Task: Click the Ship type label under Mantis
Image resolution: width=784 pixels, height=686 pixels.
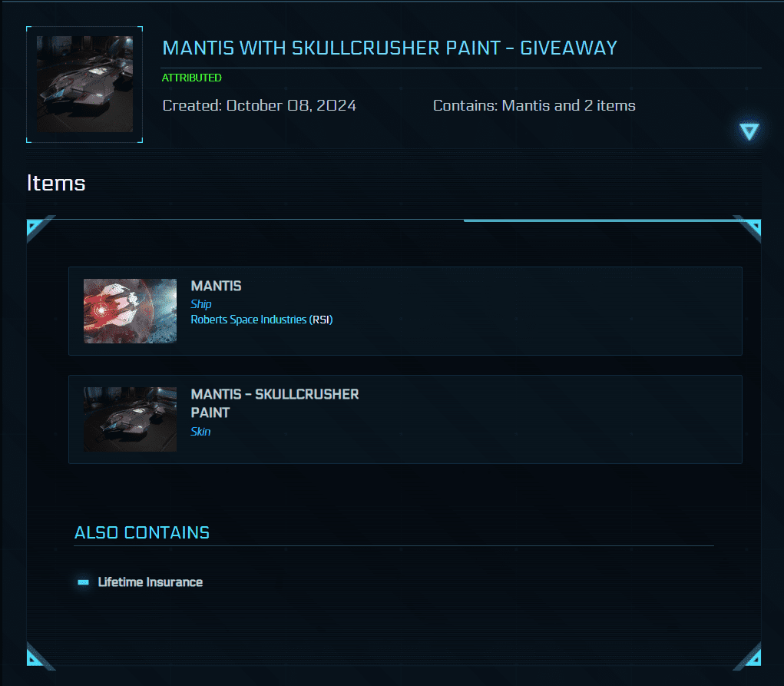Action: (201, 304)
